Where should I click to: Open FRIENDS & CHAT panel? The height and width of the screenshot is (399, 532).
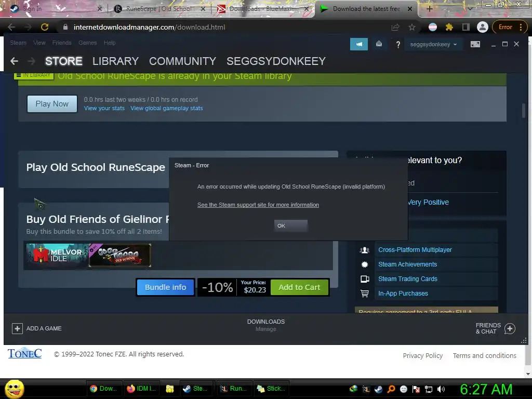coord(495,328)
